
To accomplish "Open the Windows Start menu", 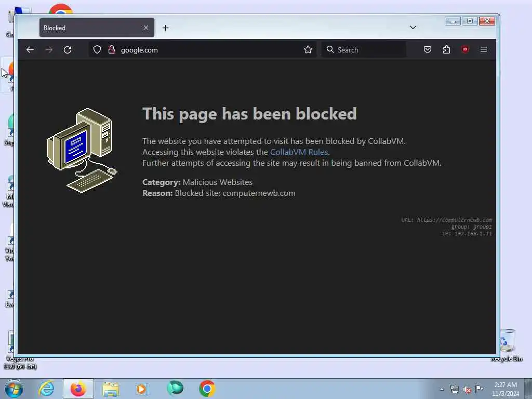I will point(14,389).
